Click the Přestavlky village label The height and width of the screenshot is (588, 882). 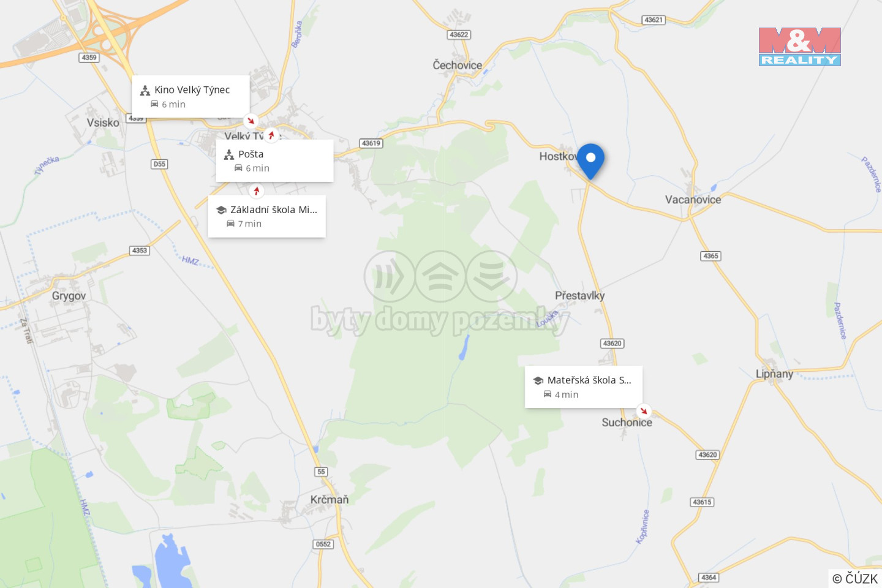pos(580,296)
